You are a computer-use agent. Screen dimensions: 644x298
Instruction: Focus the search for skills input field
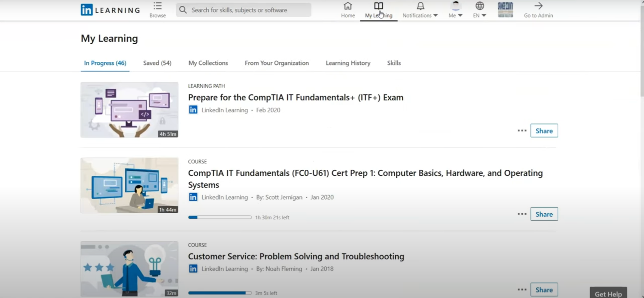[244, 10]
